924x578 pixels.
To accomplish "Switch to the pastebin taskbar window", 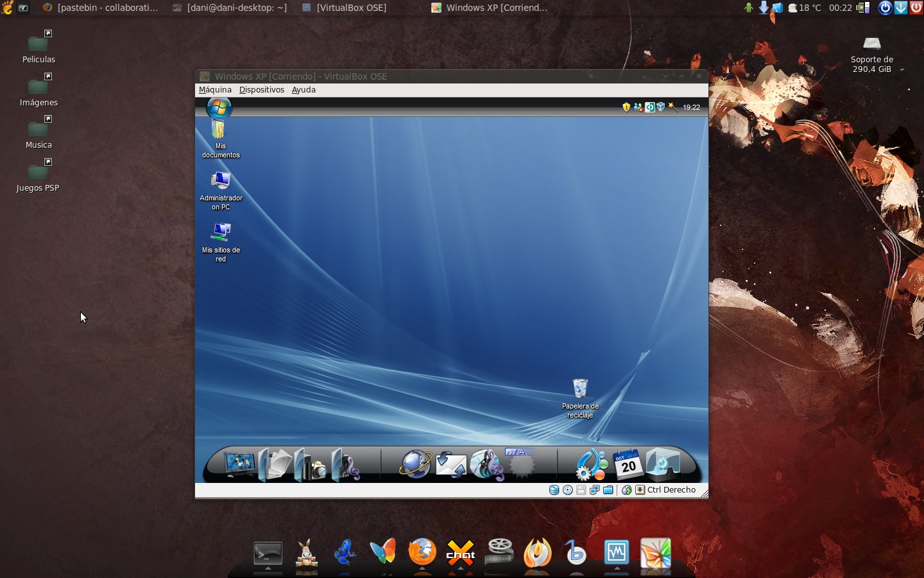I will point(100,8).
